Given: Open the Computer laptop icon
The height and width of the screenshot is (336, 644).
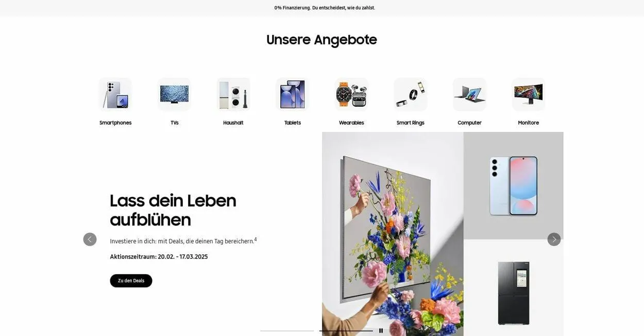Looking at the screenshot, I should [x=469, y=94].
